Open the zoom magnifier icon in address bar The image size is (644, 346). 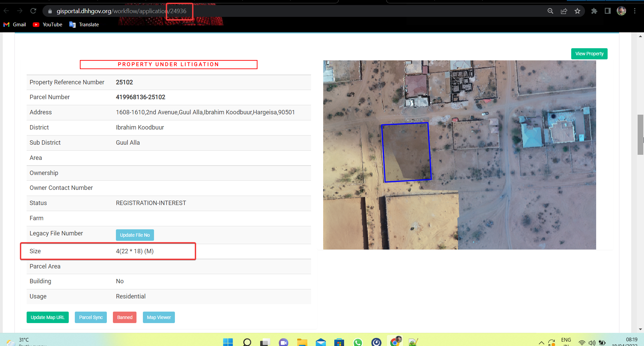tap(550, 11)
